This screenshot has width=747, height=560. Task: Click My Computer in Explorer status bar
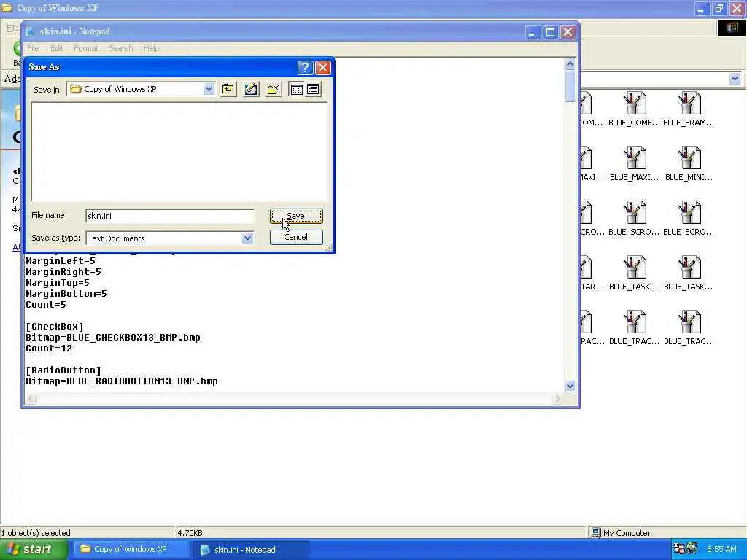[620, 533]
